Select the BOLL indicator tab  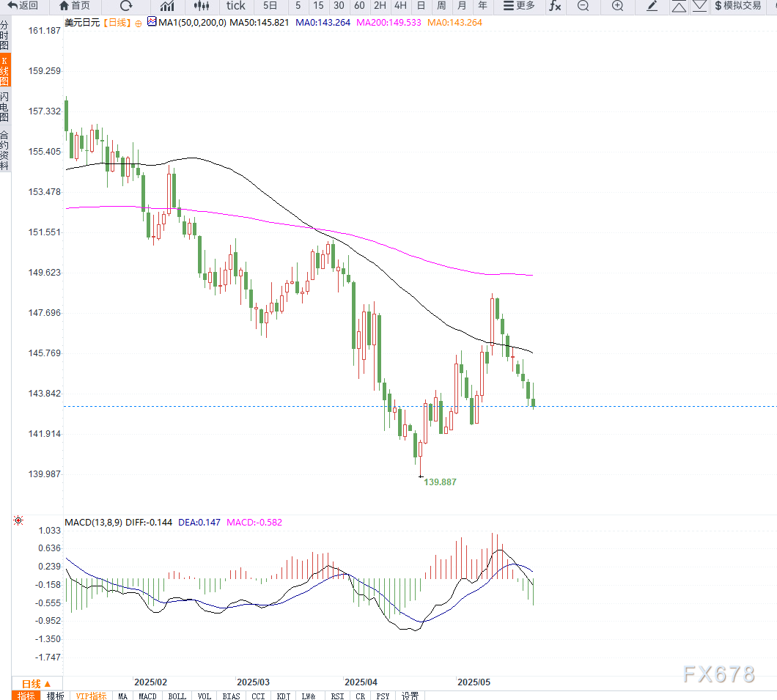(177, 696)
